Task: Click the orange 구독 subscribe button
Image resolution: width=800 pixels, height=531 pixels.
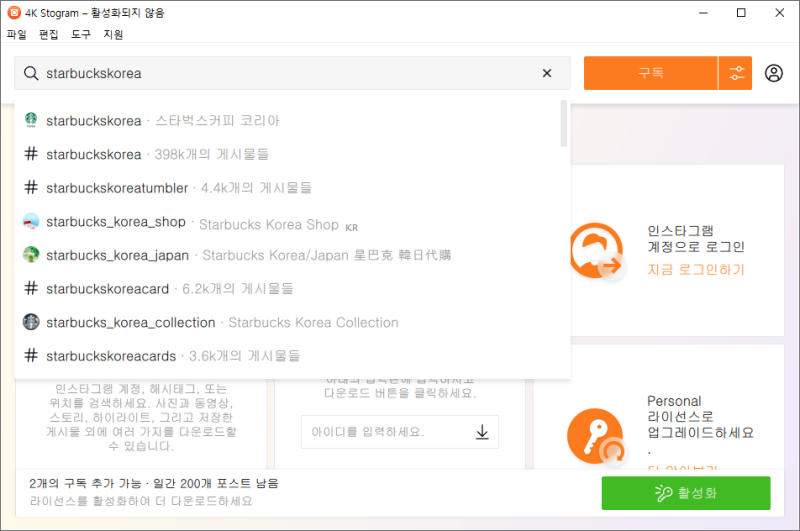Action: [x=651, y=73]
